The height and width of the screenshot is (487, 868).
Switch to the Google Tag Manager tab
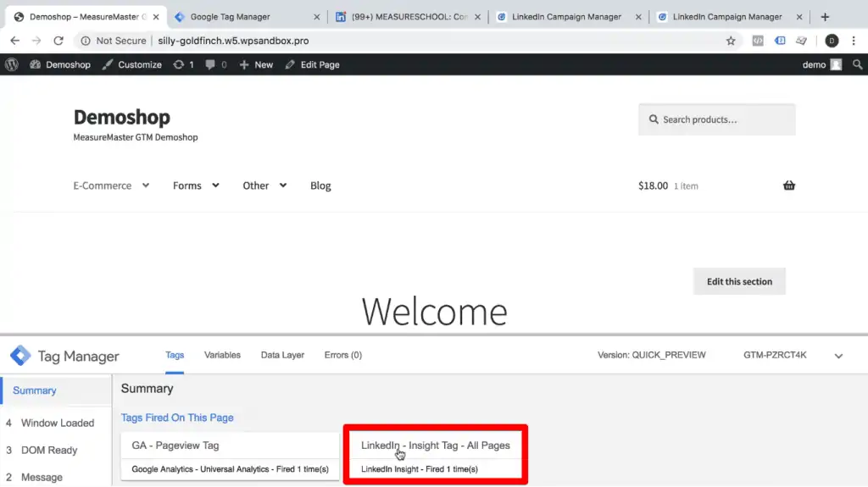click(247, 17)
